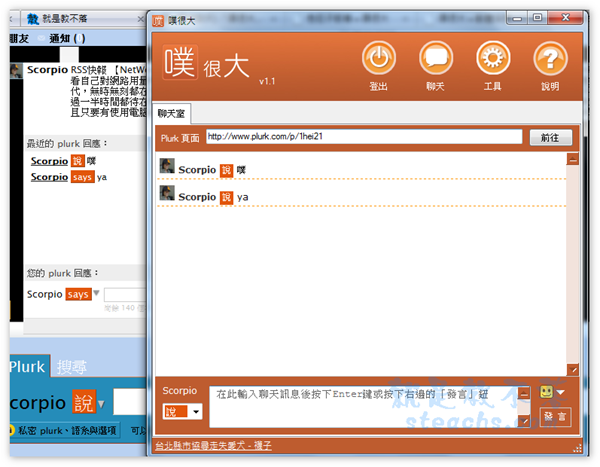Open 私密 plurk、語系與選項 options in browser
This screenshot has height=467, width=600.
coord(64,431)
